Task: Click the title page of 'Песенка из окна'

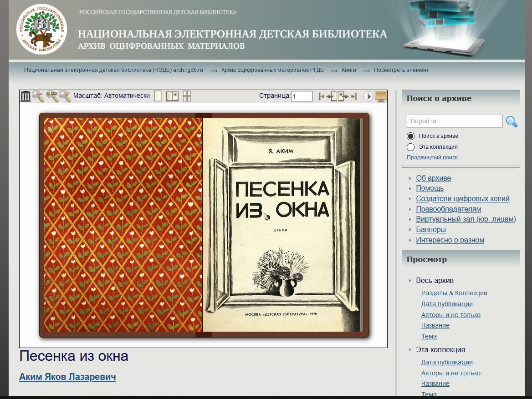Action: pos(282,225)
